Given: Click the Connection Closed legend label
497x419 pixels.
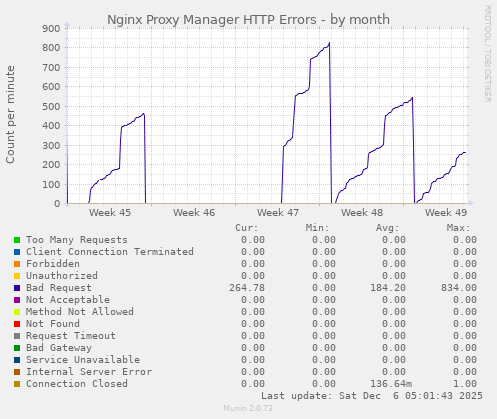Looking at the screenshot, I should pyautogui.click(x=77, y=384).
